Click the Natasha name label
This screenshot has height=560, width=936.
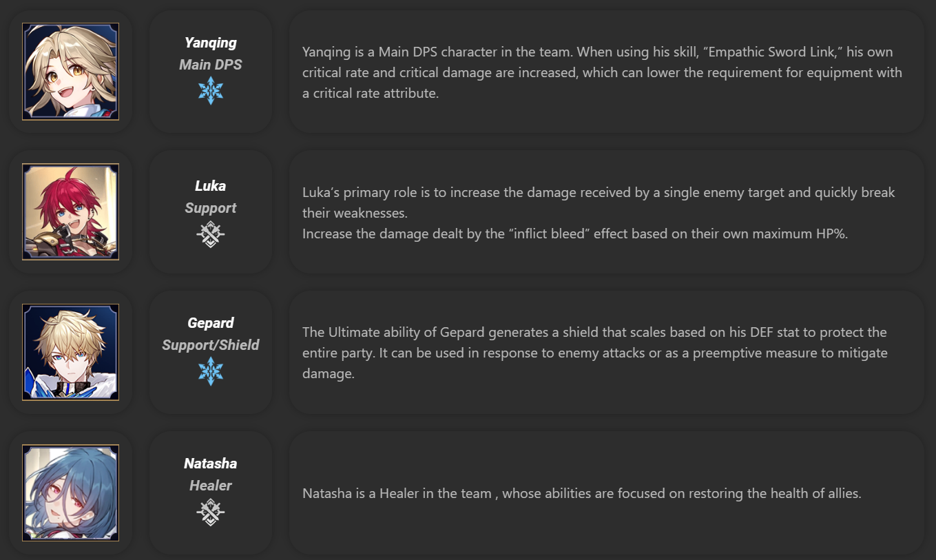211,464
